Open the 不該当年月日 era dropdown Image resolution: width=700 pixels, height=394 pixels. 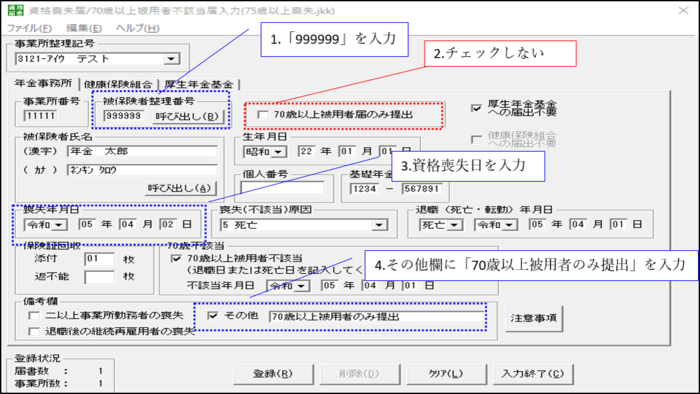(288, 286)
